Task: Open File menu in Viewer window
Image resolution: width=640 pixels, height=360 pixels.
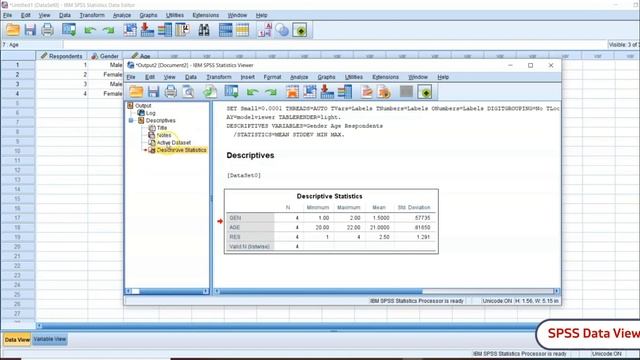Action: 131,77
